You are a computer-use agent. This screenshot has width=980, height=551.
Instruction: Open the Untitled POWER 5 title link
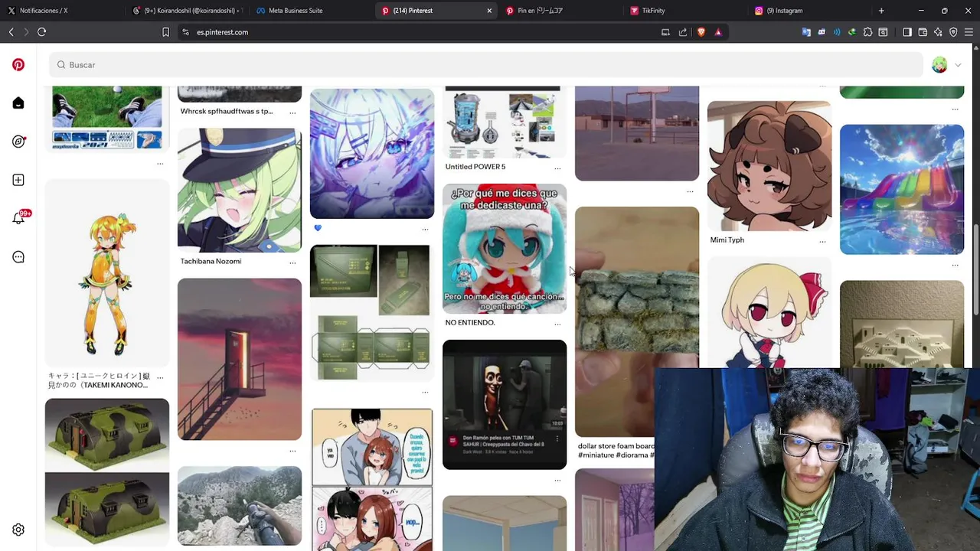(475, 167)
